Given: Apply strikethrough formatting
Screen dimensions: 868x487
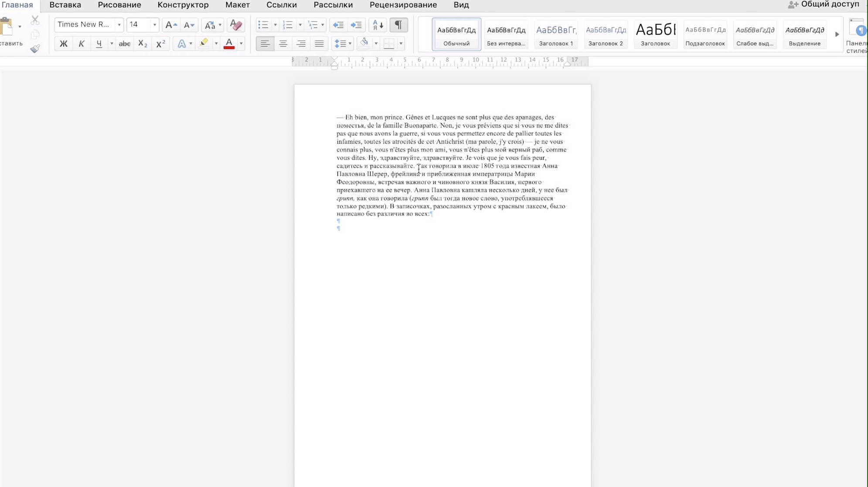Looking at the screenshot, I should tap(125, 44).
